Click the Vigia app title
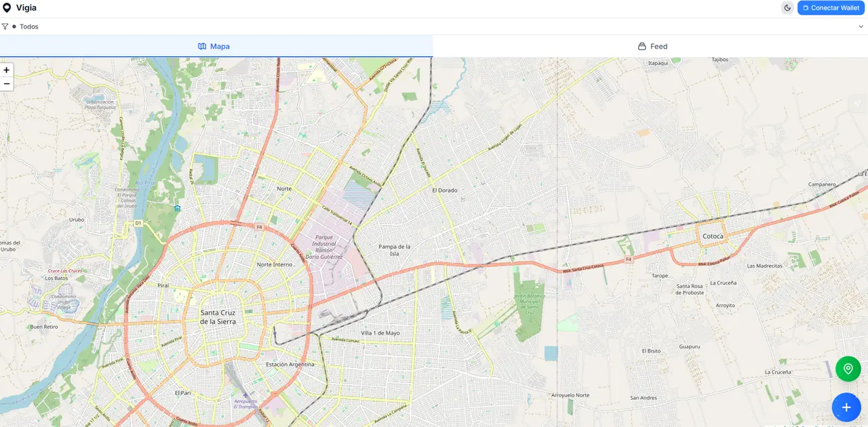Viewport: 868px width, 427px height. pyautogui.click(x=26, y=8)
